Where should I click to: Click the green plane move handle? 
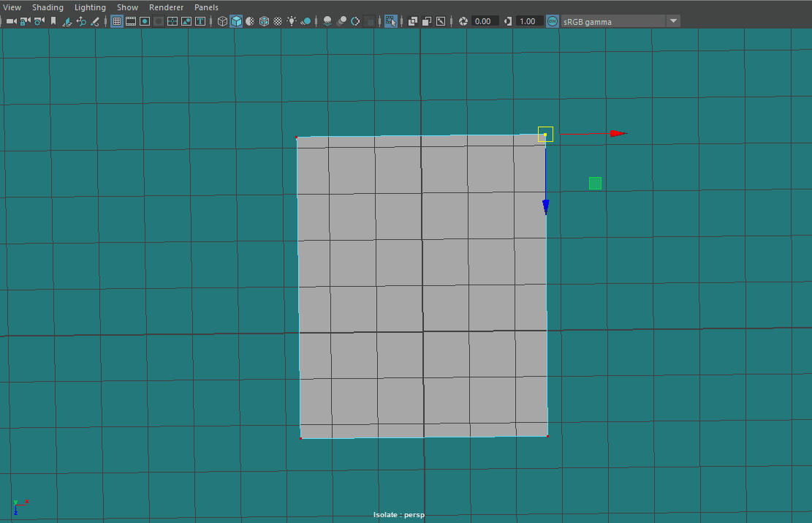click(x=595, y=183)
